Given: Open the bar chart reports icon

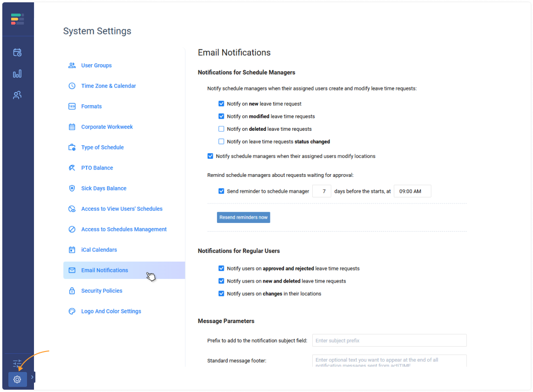Looking at the screenshot, I should point(17,74).
